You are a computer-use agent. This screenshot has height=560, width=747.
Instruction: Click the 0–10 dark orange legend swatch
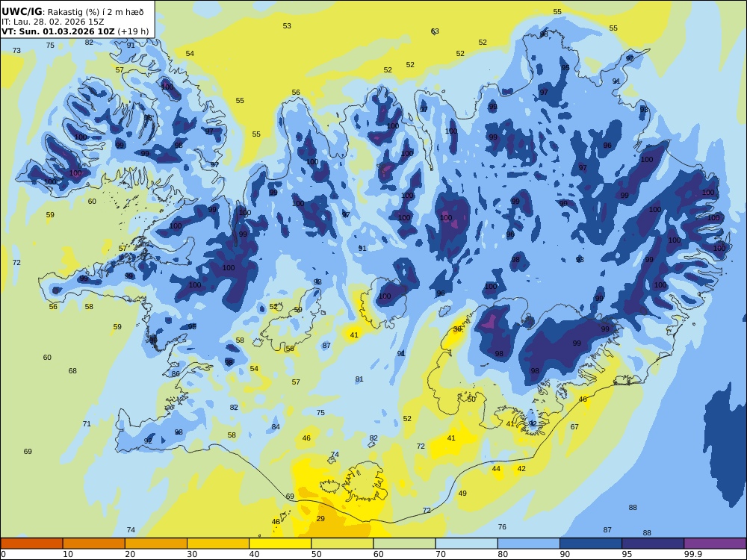pyautogui.click(x=31, y=544)
